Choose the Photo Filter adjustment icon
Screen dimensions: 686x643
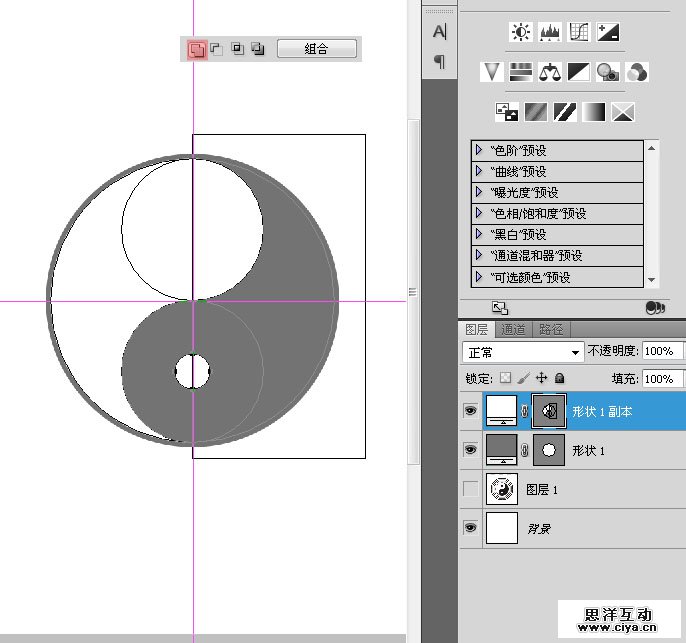click(607, 72)
